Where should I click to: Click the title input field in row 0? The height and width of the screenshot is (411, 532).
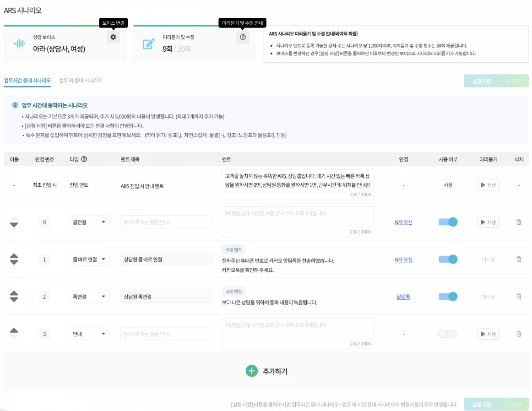coord(166,222)
